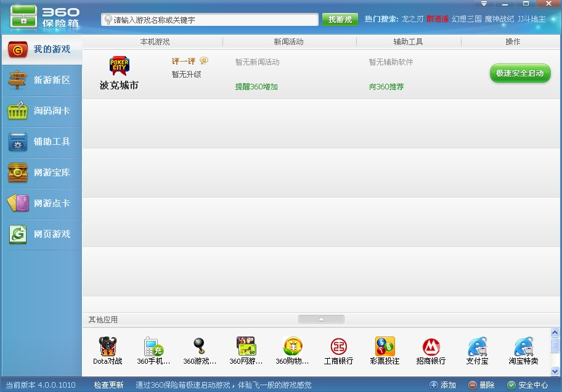Click the 删除 button in the status bar
562x392 pixels.
[481, 385]
